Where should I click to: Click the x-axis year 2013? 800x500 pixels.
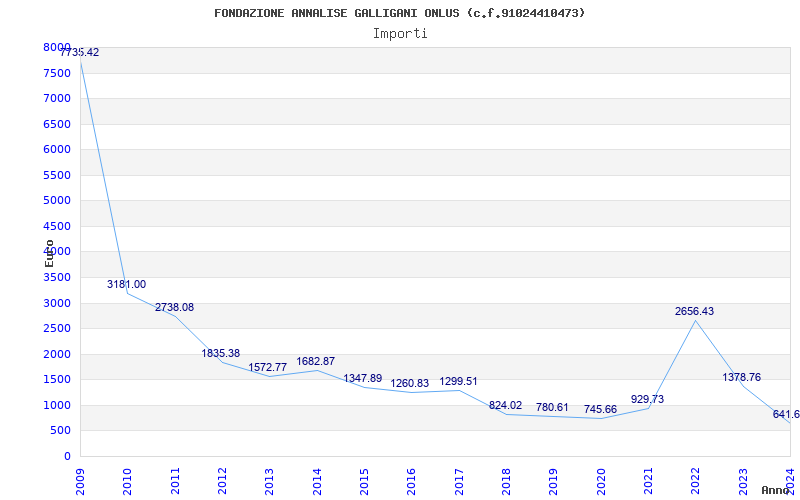pyautogui.click(x=269, y=482)
